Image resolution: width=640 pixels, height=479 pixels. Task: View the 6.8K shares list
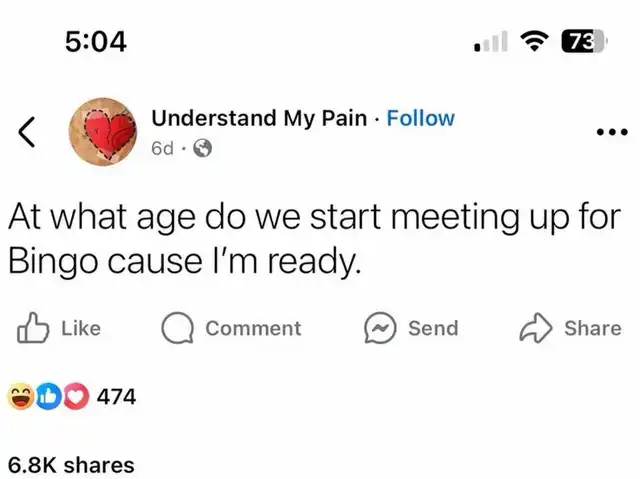[70, 464]
